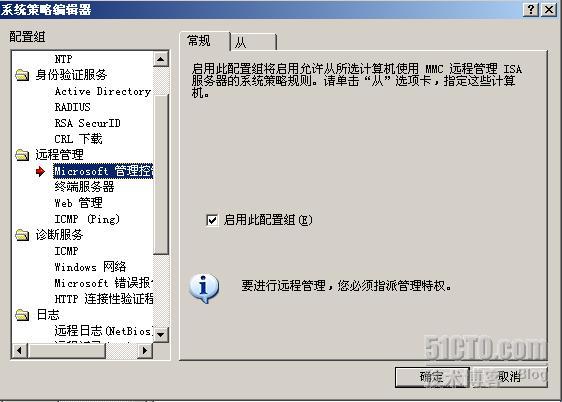
Task: Click the tree list scroll up arrow
Action: (x=161, y=59)
